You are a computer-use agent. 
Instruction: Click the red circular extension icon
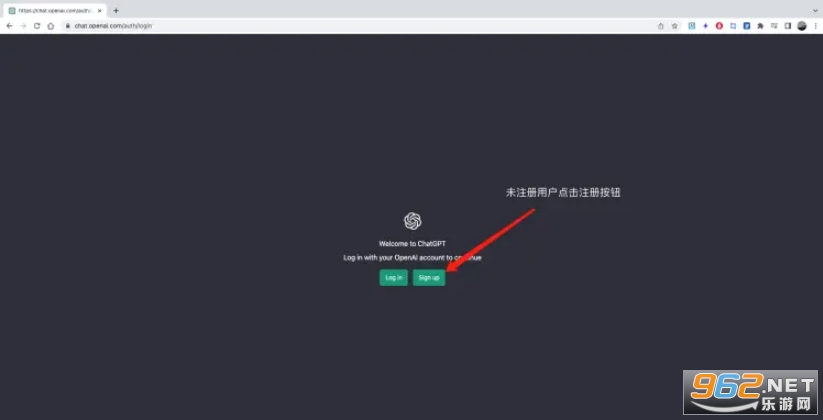point(719,26)
